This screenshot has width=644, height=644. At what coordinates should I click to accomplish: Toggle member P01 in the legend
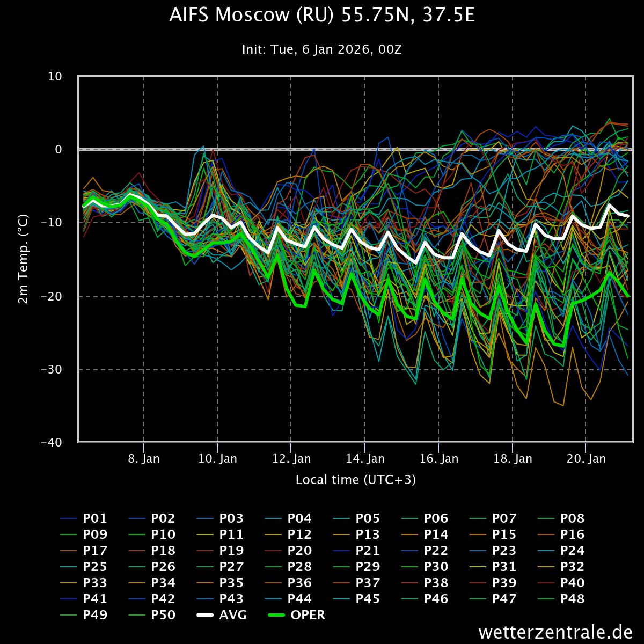pyautogui.click(x=94, y=518)
